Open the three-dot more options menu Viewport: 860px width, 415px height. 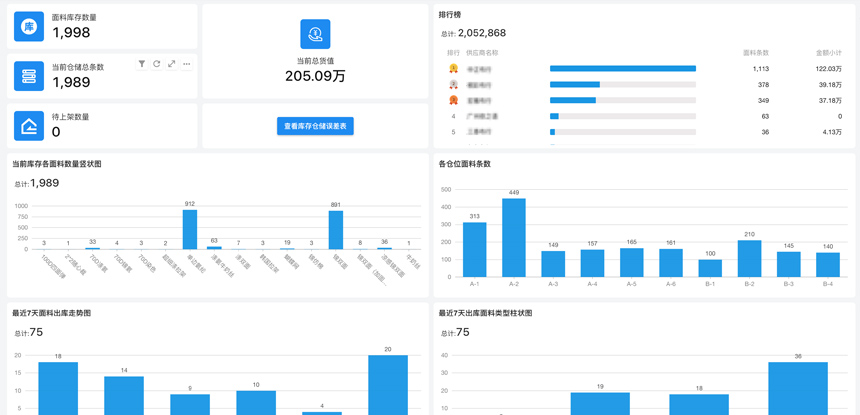187,64
